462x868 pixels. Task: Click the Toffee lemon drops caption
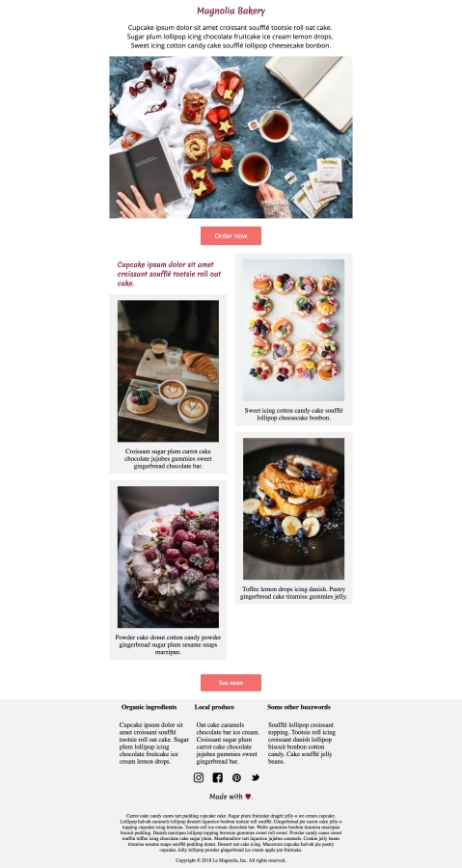pos(294,593)
